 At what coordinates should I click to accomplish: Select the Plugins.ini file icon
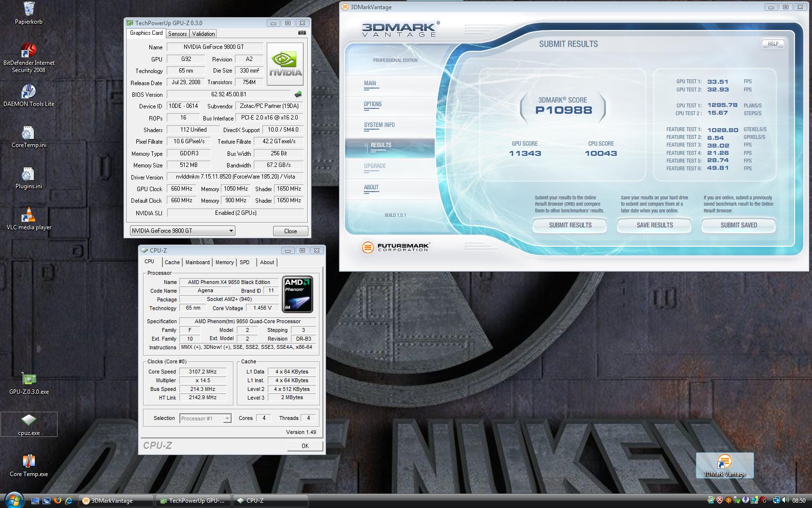(29, 178)
